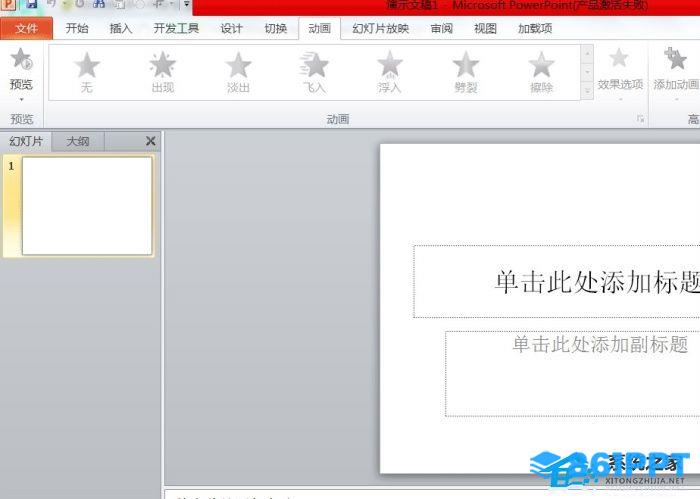
Task: Apply the 飞入 (Fly In) animation
Action: 314,72
